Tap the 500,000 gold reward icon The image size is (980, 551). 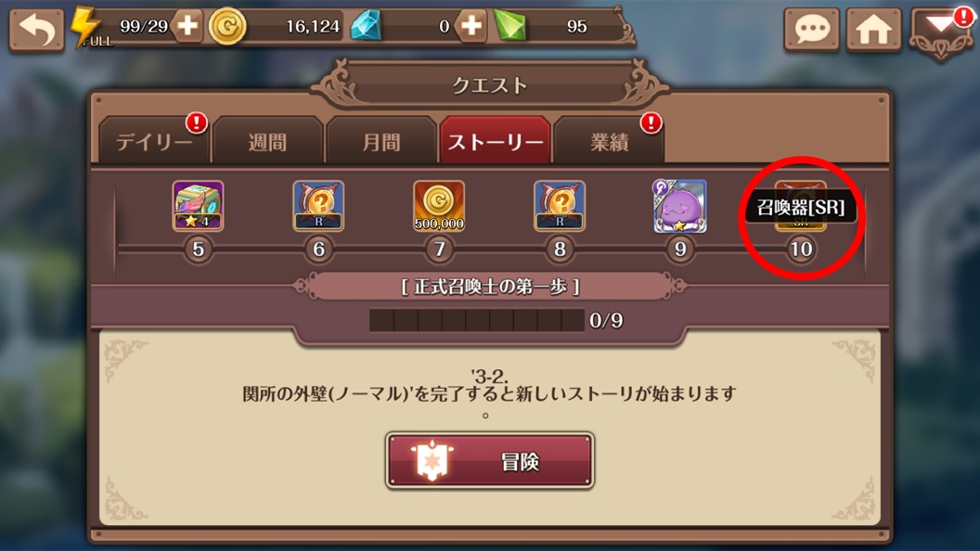pyautogui.click(x=439, y=206)
